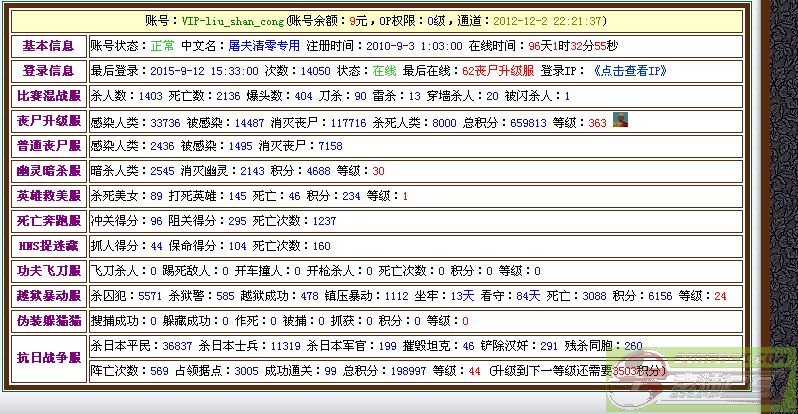Select the 幽灵暗杀服 row header

point(47,171)
